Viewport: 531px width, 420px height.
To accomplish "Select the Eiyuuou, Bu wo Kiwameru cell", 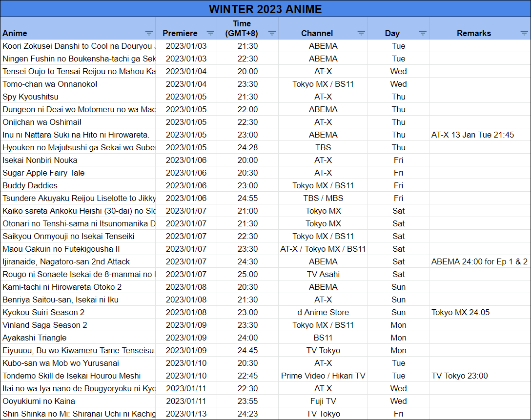I will coord(78,351).
